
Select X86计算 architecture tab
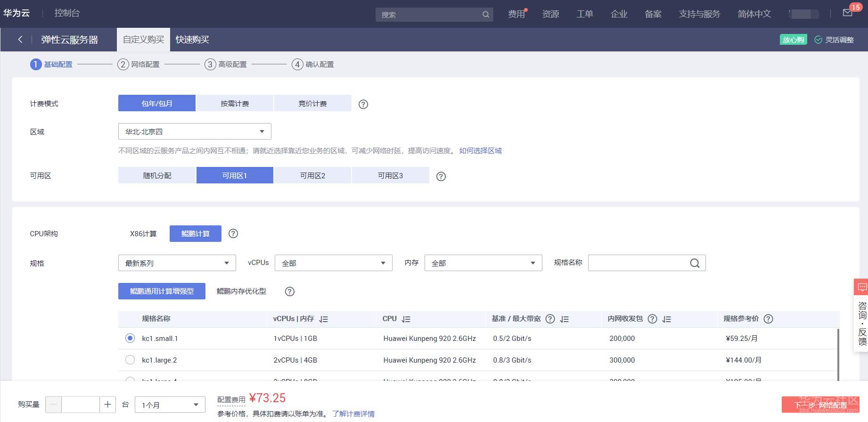pos(143,234)
